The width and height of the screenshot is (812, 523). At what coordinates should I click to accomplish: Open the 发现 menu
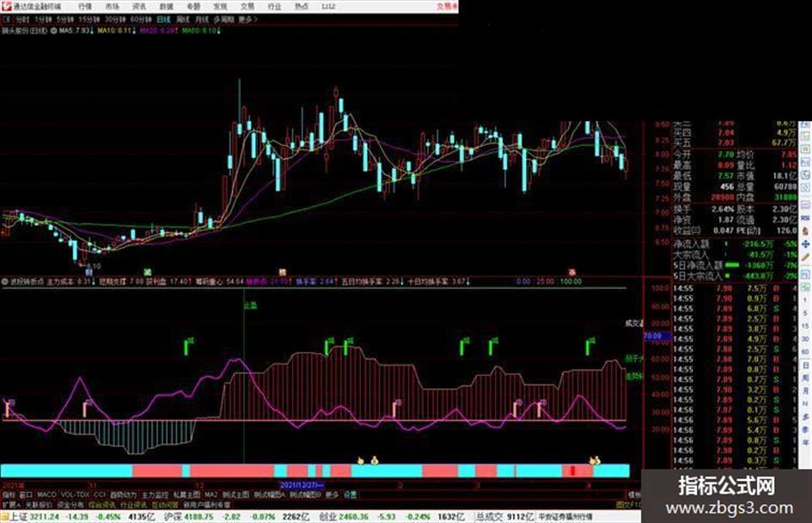point(220,7)
